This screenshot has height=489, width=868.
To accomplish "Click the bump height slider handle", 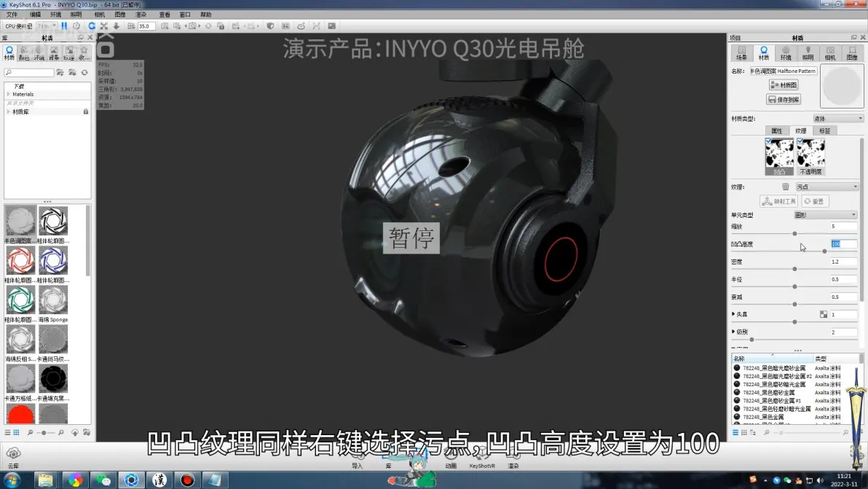I will 824,251.
